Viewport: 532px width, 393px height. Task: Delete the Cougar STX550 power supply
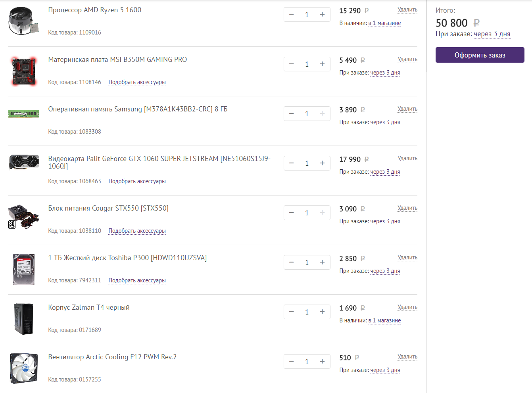[x=407, y=208]
